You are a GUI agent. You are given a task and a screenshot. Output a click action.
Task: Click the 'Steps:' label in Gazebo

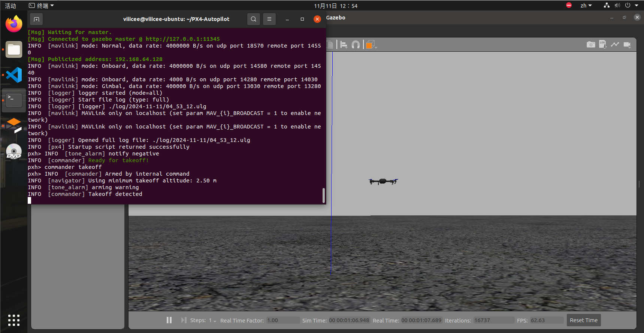[198, 320]
